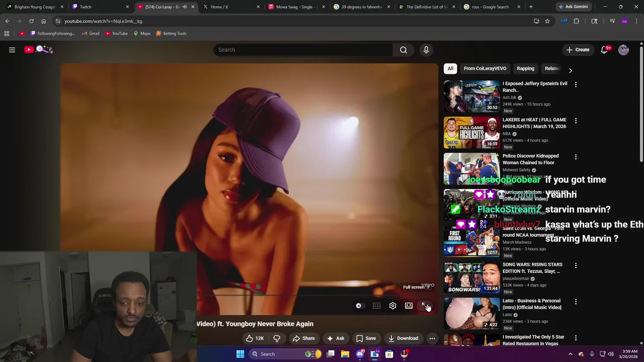Click in the YouTube search field
This screenshot has height=362, width=644.
[x=303, y=50]
